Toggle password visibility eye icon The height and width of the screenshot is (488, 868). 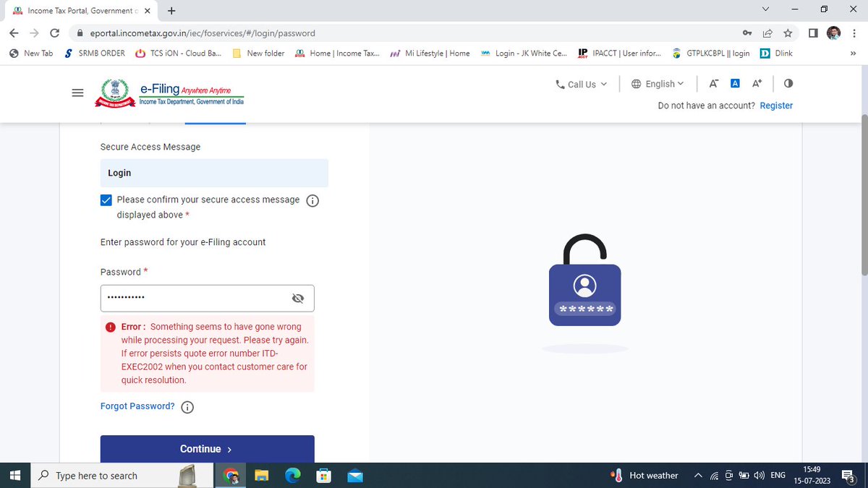(x=297, y=299)
